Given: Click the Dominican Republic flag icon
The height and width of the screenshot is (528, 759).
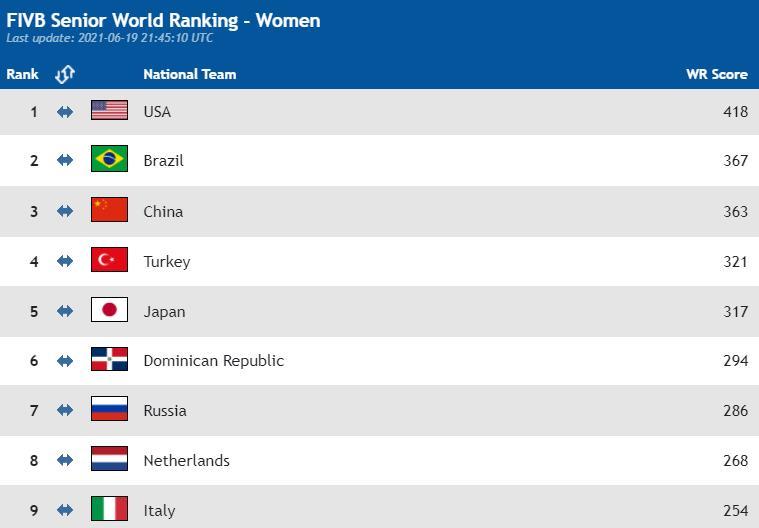Looking at the screenshot, I should [109, 359].
